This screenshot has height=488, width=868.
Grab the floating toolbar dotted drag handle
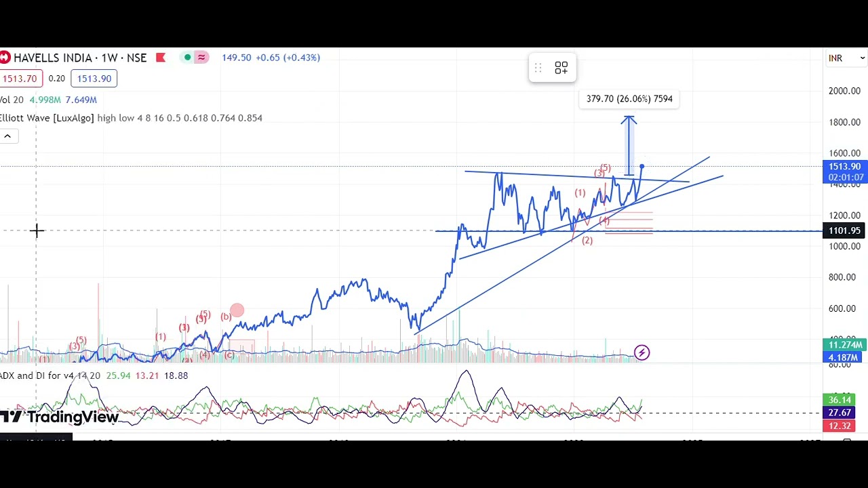pyautogui.click(x=538, y=68)
